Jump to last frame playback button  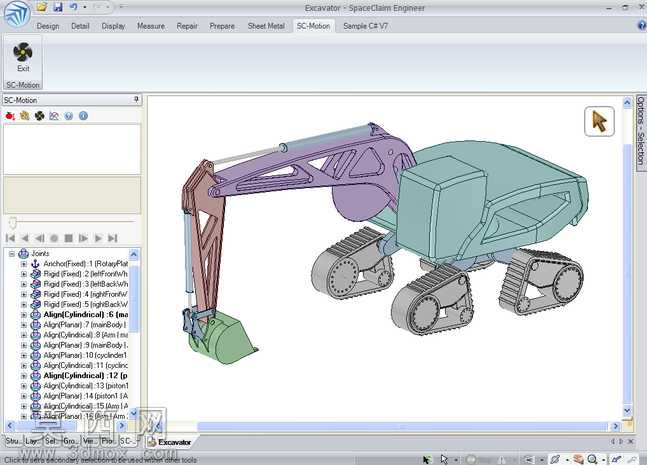click(x=112, y=238)
